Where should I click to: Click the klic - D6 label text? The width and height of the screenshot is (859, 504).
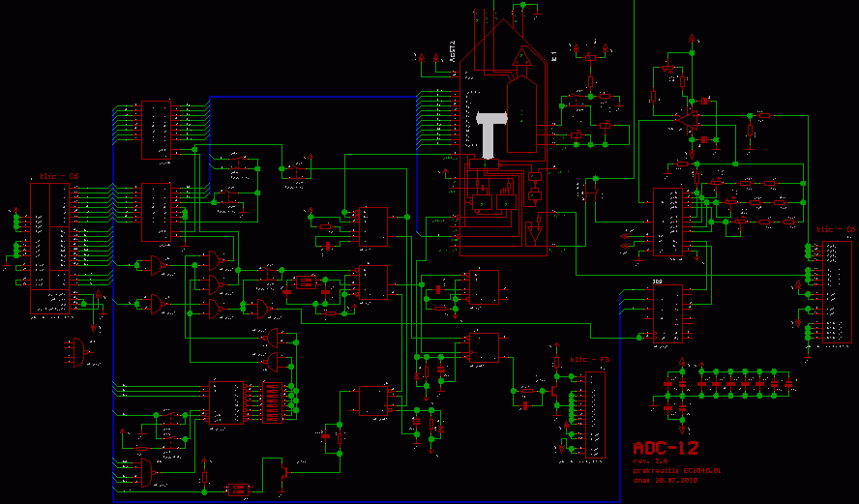(x=836, y=229)
